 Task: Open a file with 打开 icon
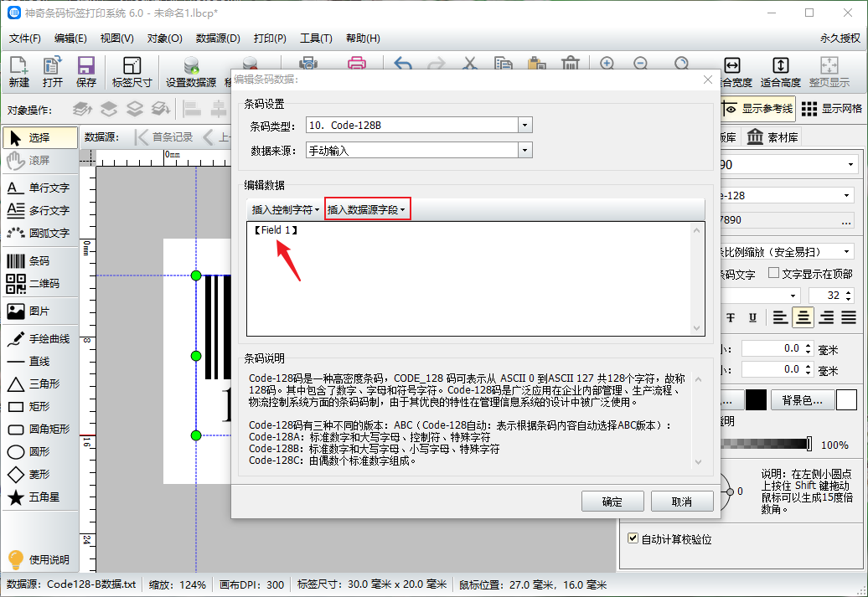(x=53, y=72)
